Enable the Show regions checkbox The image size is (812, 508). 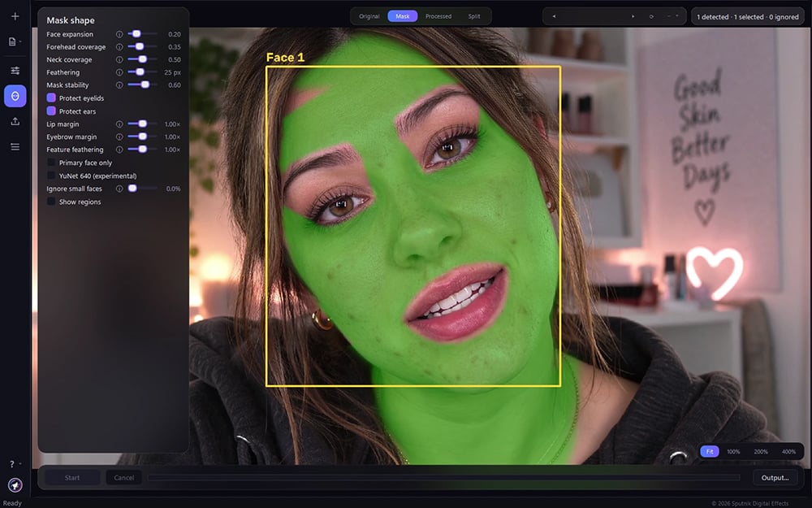51,202
